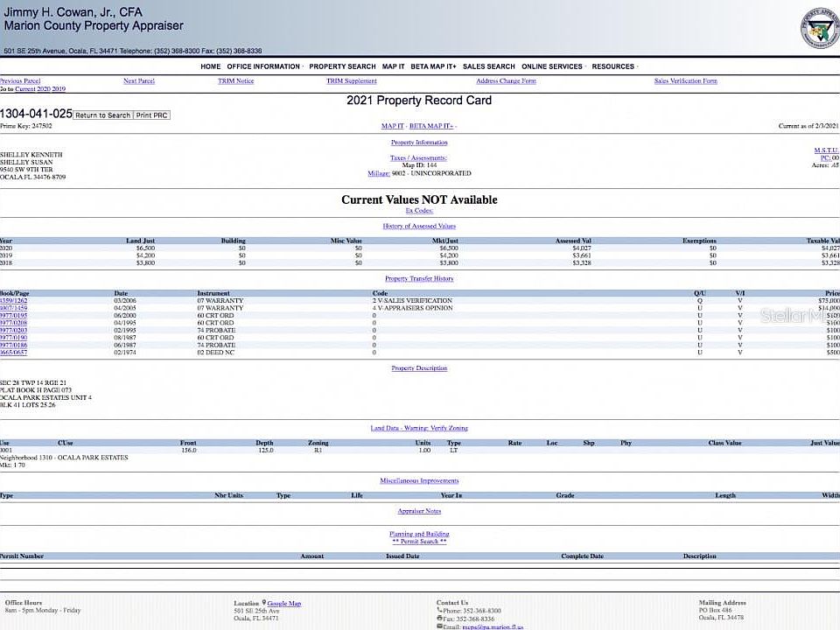Open the Address Change Form link
Screen dimensions: 840x630
(x=506, y=80)
